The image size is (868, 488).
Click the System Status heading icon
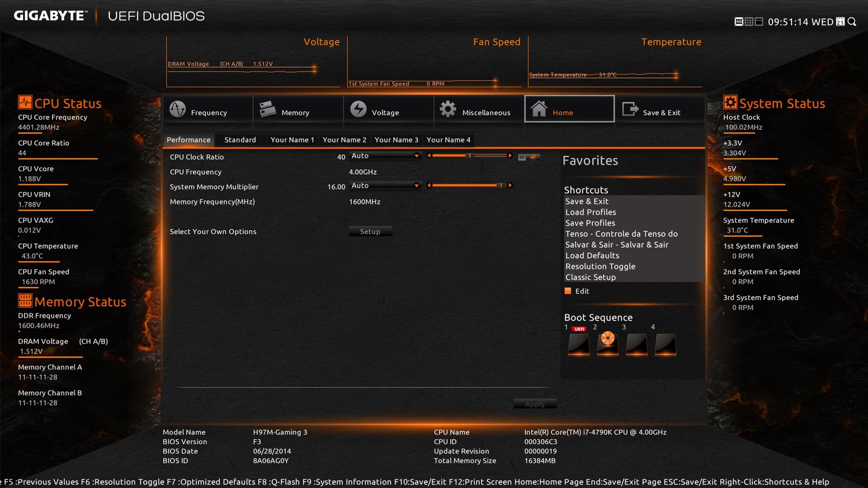point(730,102)
